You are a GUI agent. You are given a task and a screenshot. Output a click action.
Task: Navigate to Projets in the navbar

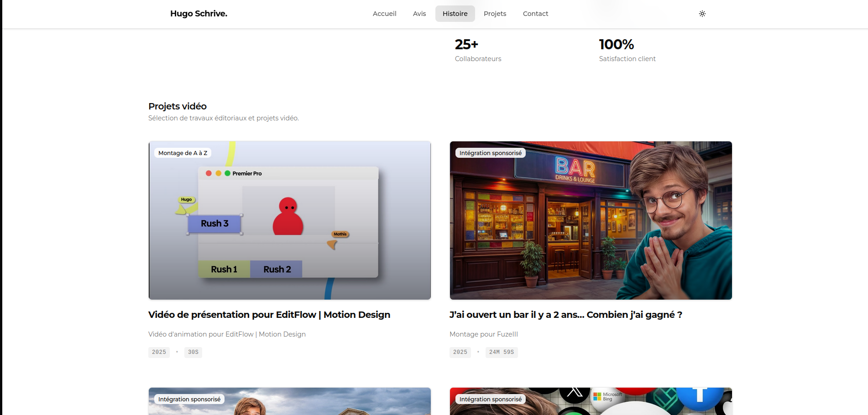(495, 14)
